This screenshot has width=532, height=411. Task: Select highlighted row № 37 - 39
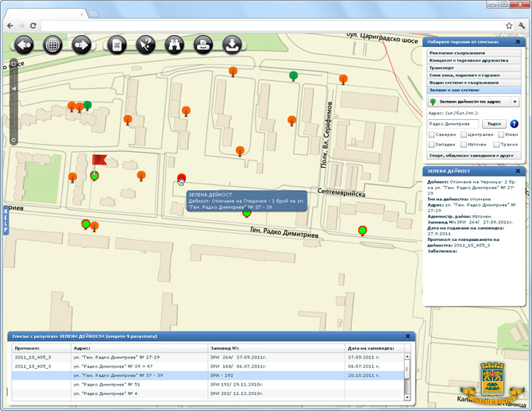click(208, 376)
